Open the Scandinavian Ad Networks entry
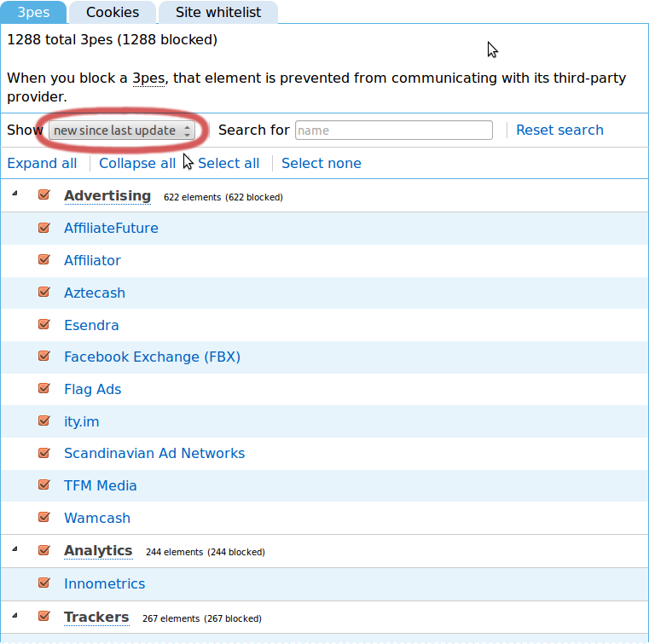649x644 pixels. (154, 454)
